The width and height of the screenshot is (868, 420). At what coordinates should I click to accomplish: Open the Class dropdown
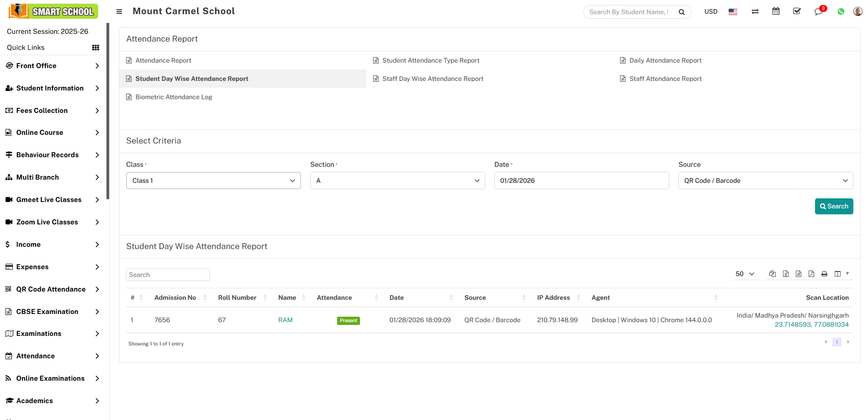point(213,181)
